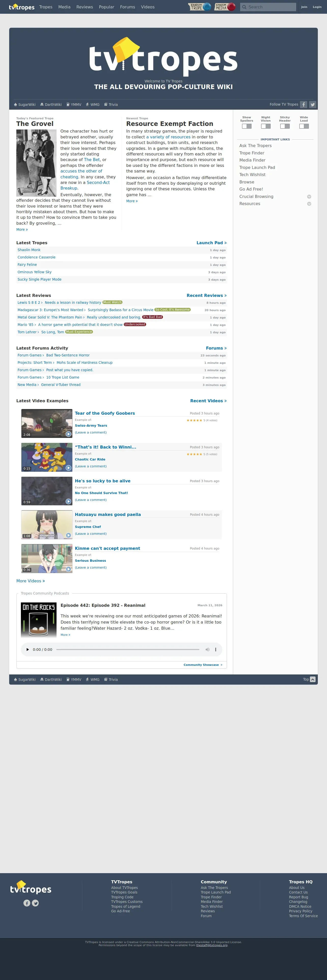The height and width of the screenshot is (980, 327).
Task: Open Resource Exempt Faction heading
Action: 170,124
